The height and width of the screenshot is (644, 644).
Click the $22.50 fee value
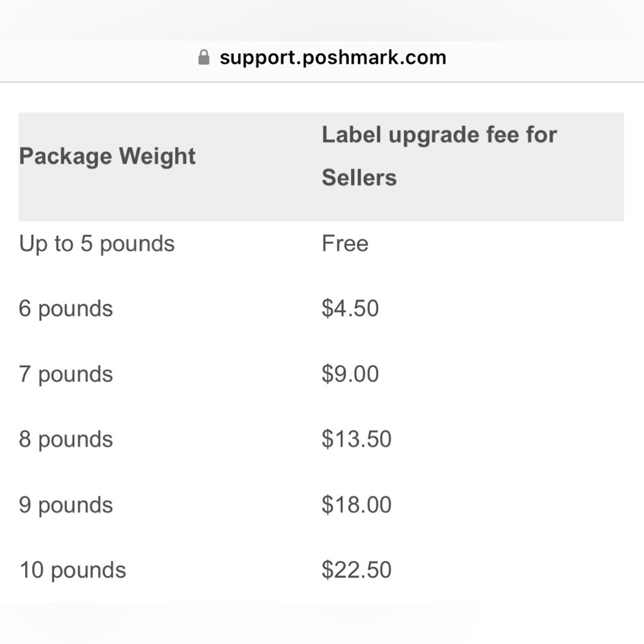click(357, 570)
